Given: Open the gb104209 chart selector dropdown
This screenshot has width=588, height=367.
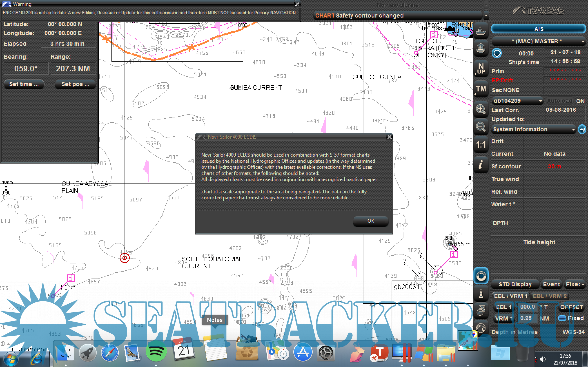Looking at the screenshot, I should pos(517,101).
